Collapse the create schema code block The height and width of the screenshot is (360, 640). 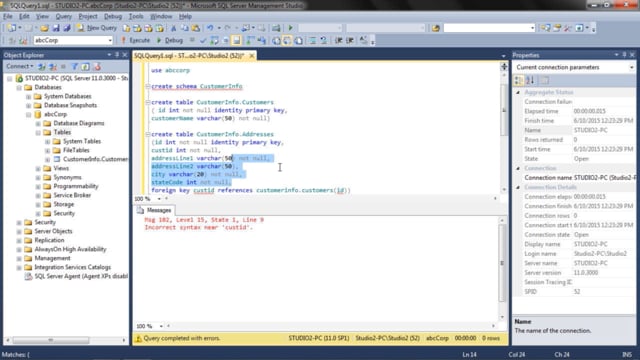point(148,86)
